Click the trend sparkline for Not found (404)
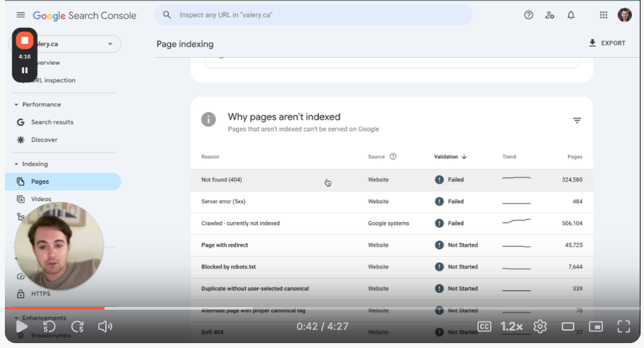This screenshot has width=644, height=348. click(516, 178)
